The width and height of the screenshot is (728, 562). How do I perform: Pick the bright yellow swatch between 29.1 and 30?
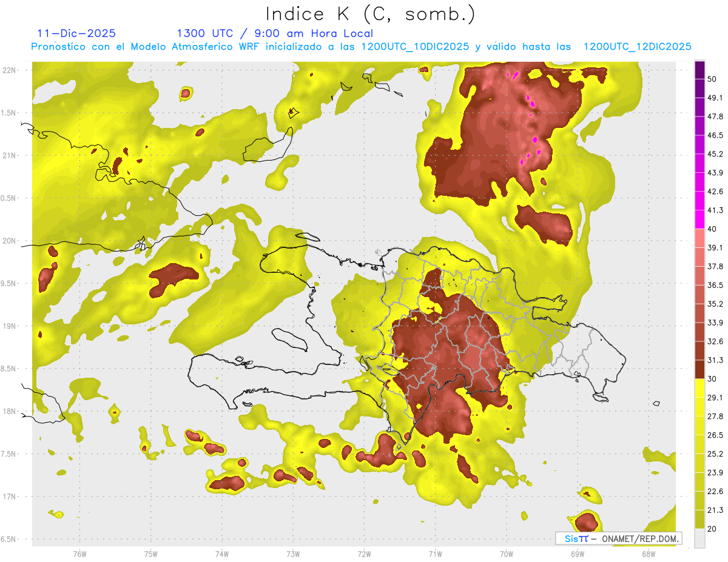699,388
